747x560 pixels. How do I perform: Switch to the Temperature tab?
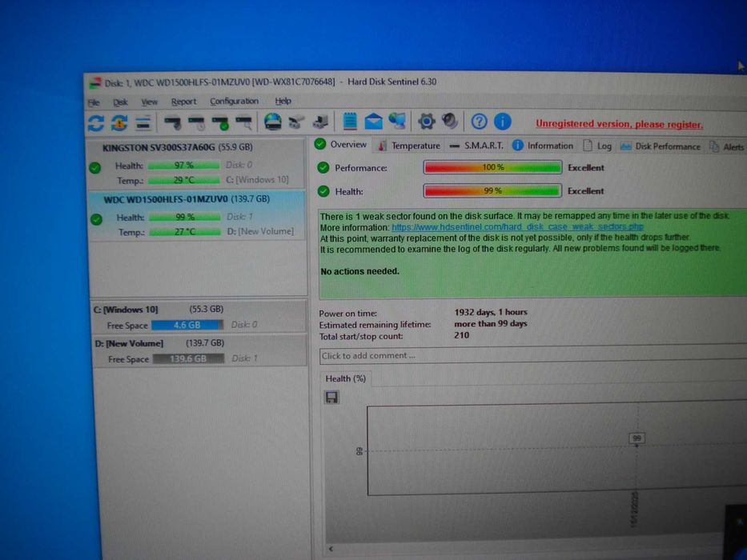coord(409,146)
